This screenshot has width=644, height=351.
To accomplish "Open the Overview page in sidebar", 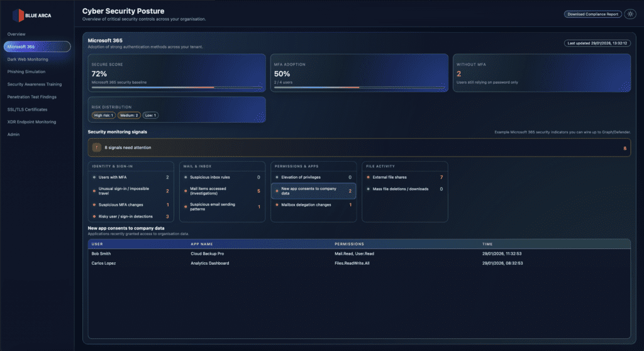I will 16,33.
